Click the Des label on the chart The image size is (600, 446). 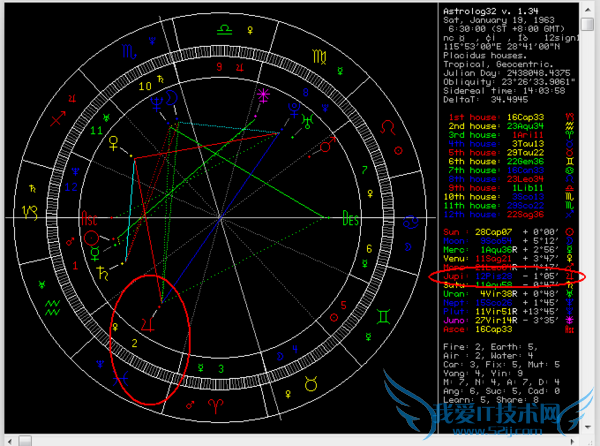[351, 216]
